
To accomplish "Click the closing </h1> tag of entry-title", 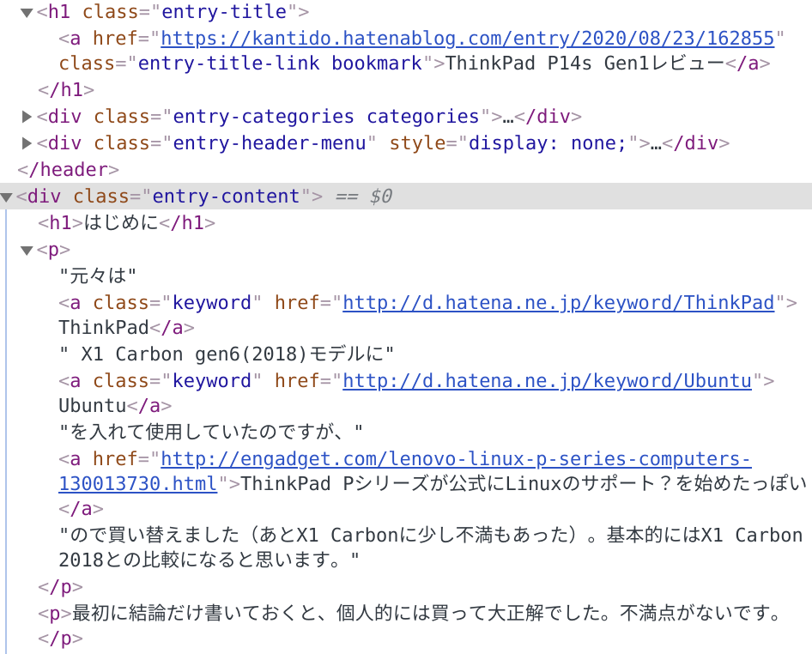I will 66,89.
